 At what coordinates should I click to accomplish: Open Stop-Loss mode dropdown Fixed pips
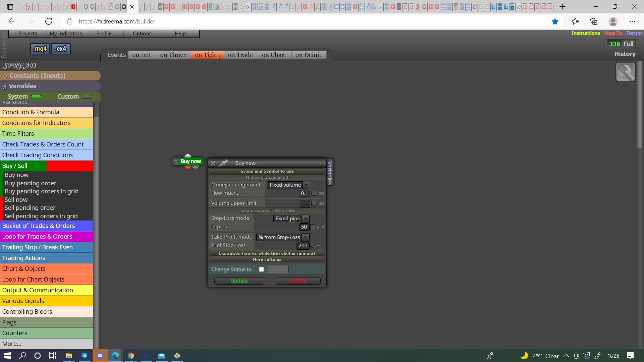[x=291, y=219]
